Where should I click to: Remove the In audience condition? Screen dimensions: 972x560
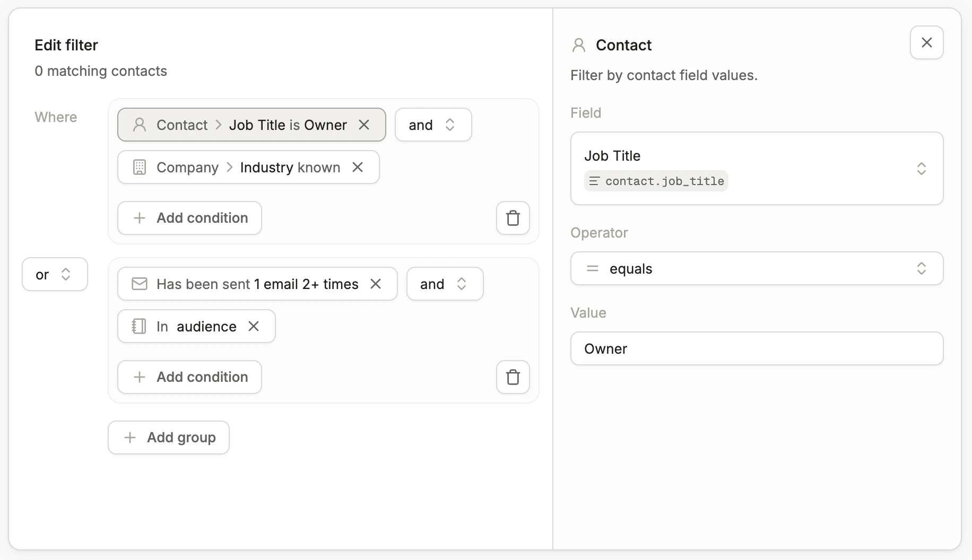[254, 326]
